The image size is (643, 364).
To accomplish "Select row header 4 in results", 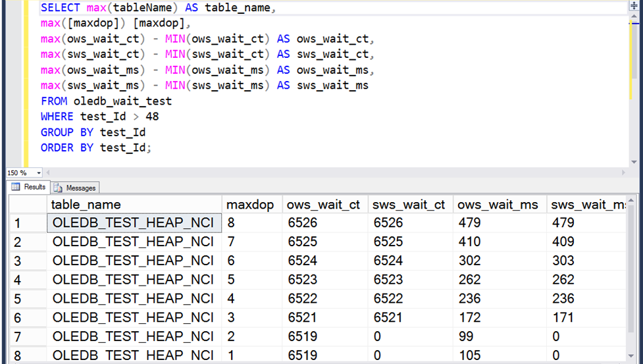I will coord(28,280).
